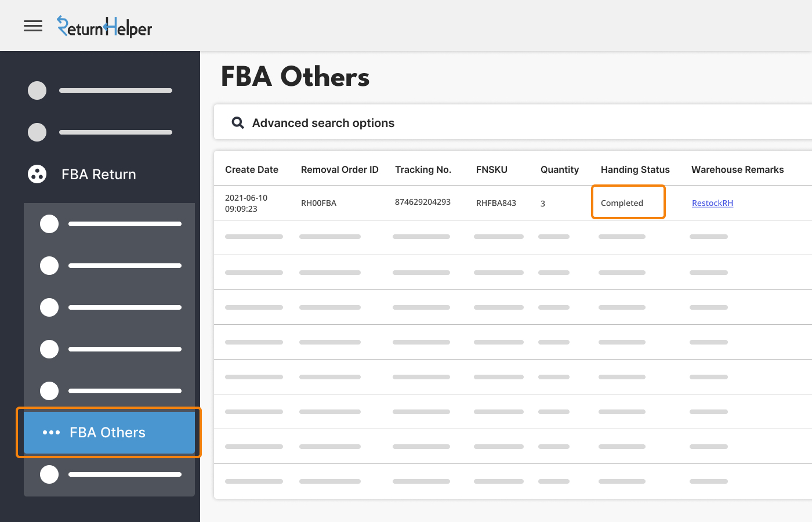Click circle icon of first FBA Return submenu item
The image size is (812, 522).
pyautogui.click(x=49, y=224)
